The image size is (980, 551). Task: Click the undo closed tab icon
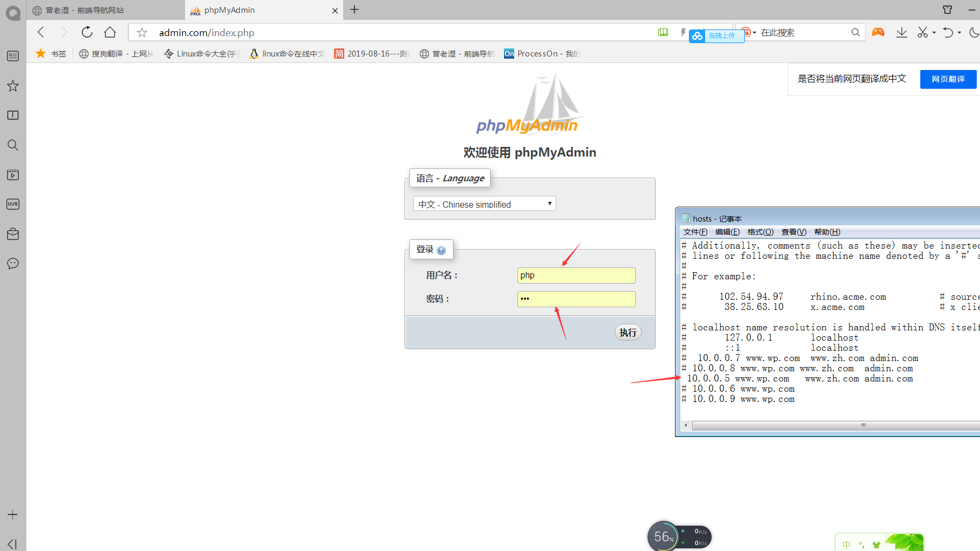pos(948,32)
